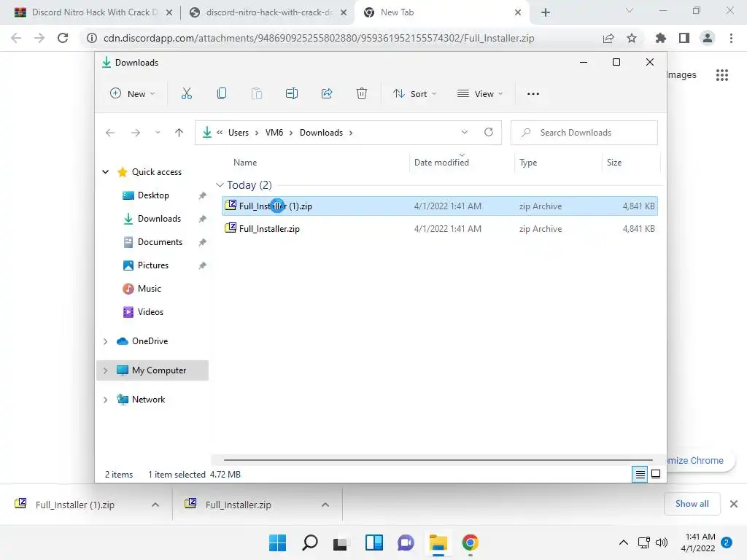
Task: Collapse the Today (2) group
Action: (x=220, y=184)
